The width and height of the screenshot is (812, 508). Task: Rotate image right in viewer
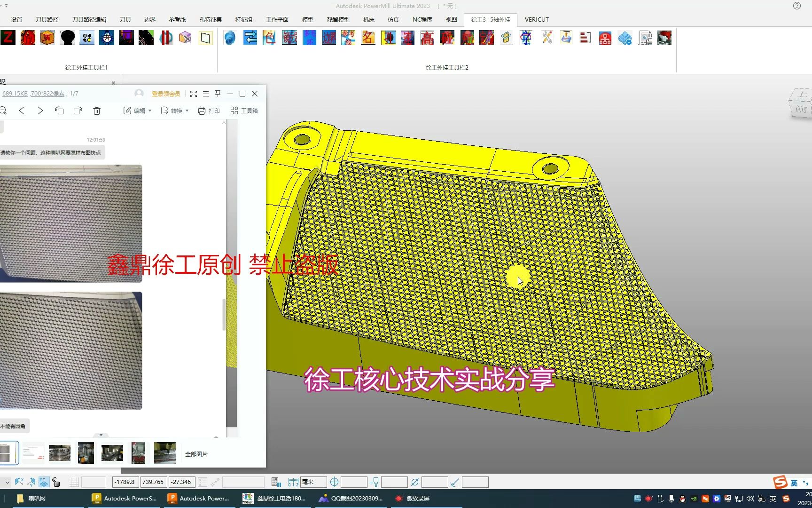tap(78, 111)
